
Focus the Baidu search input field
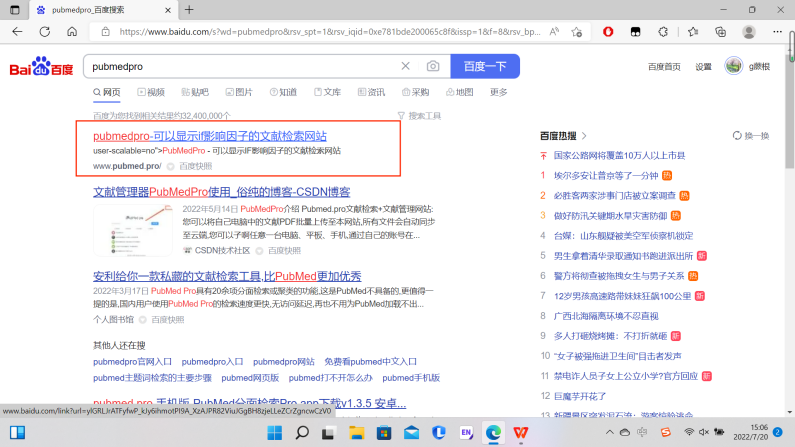click(243, 66)
